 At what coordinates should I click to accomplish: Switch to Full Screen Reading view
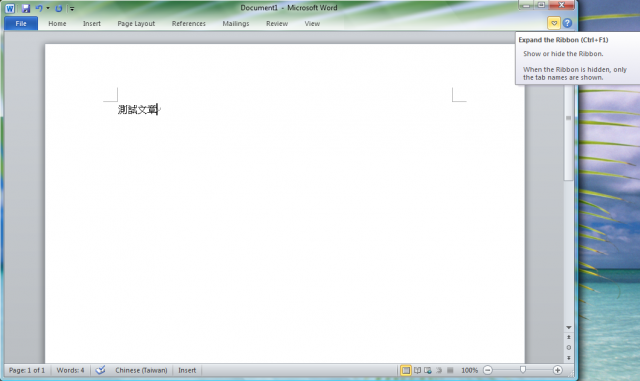click(417, 370)
